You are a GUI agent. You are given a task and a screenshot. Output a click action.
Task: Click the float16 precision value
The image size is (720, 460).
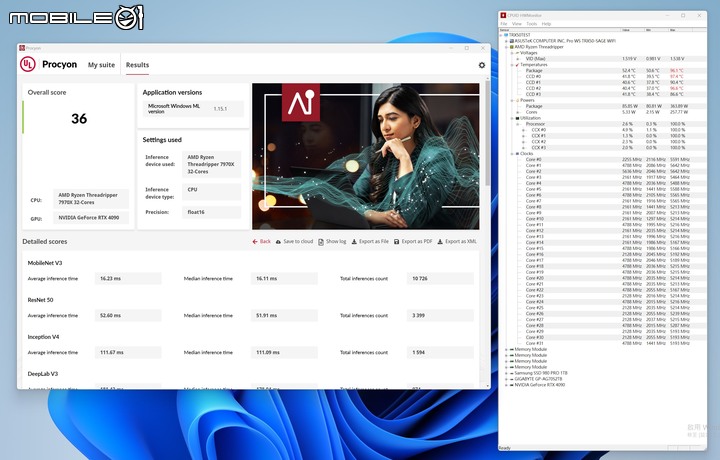212,212
